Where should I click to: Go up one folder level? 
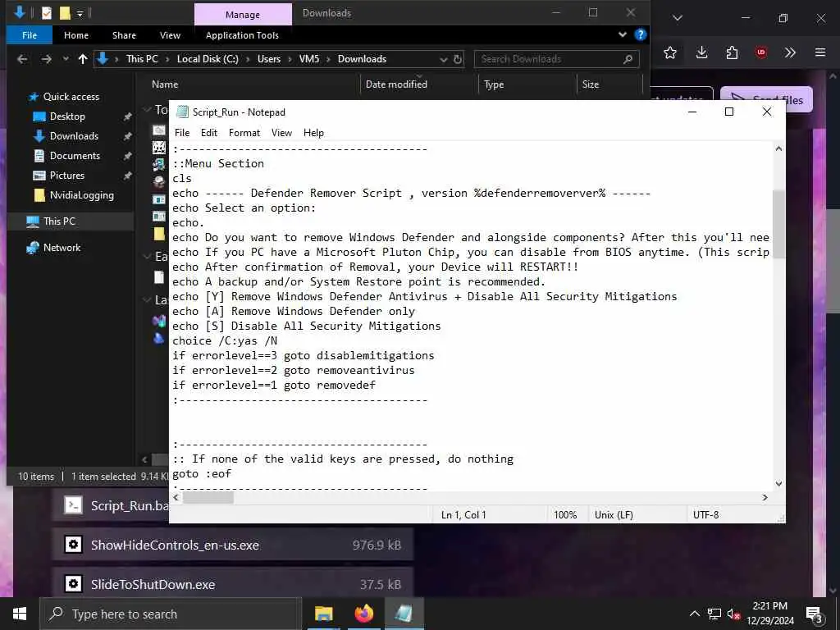point(83,59)
